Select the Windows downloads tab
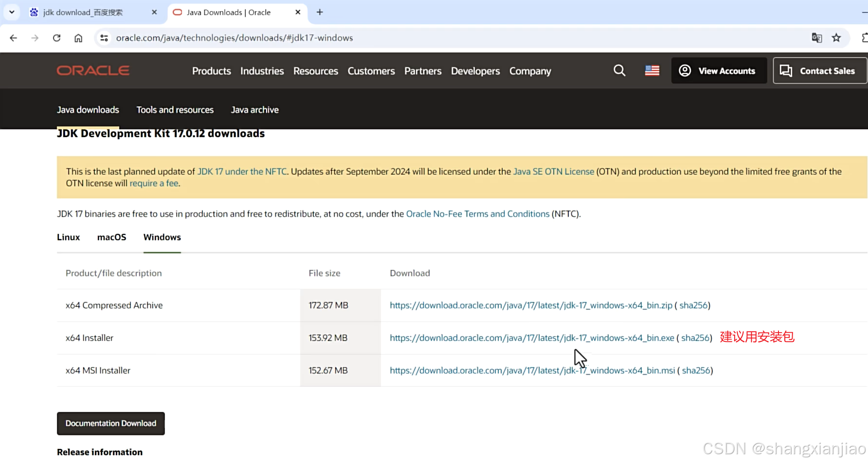Image resolution: width=868 pixels, height=463 pixels. click(x=162, y=237)
